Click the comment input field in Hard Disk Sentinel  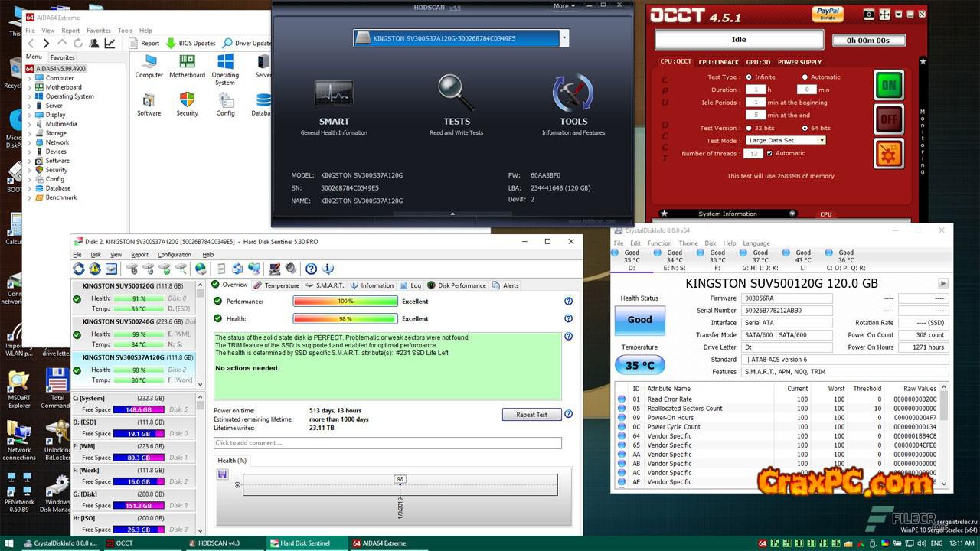click(x=387, y=443)
